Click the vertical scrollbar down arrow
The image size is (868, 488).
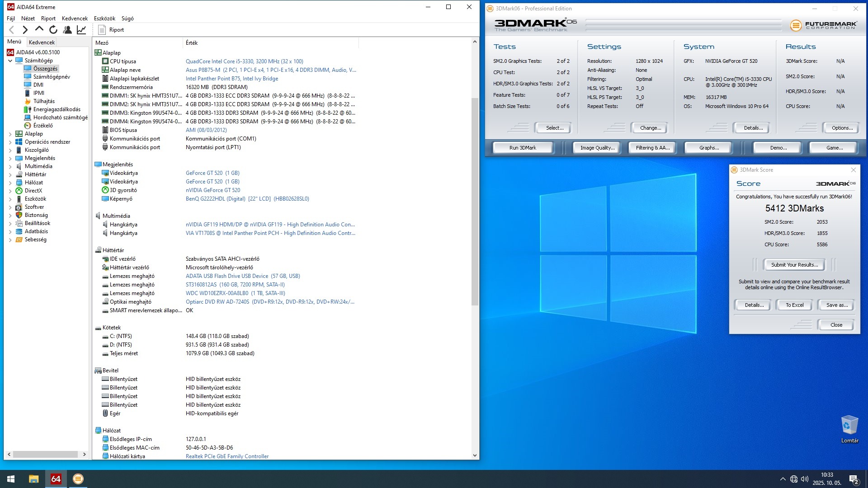[475, 455]
